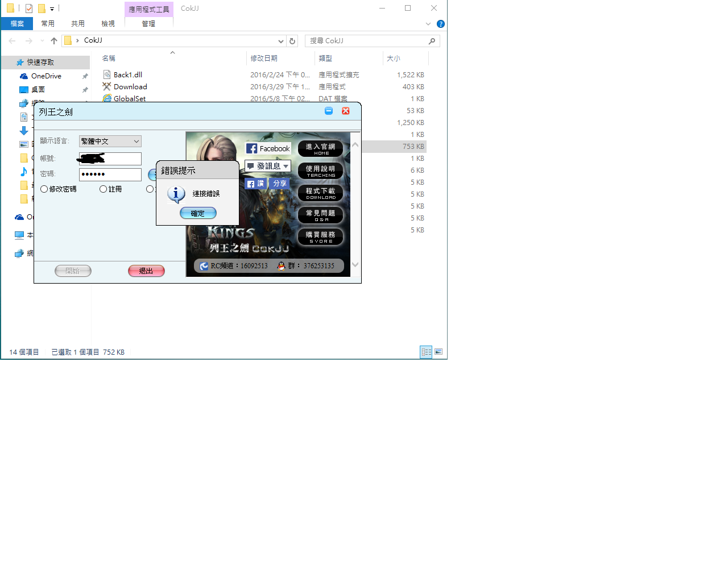Go up one folder with the up arrow
This screenshot has width=728, height=582.
pos(54,41)
